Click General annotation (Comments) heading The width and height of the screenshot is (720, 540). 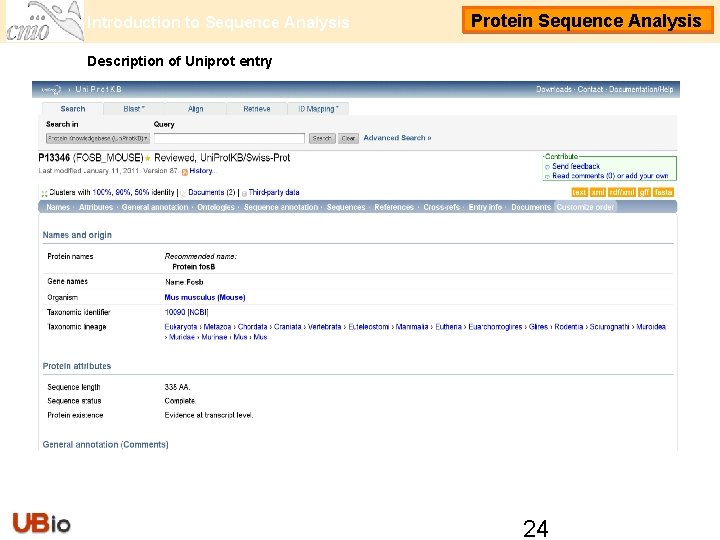[x=106, y=444]
